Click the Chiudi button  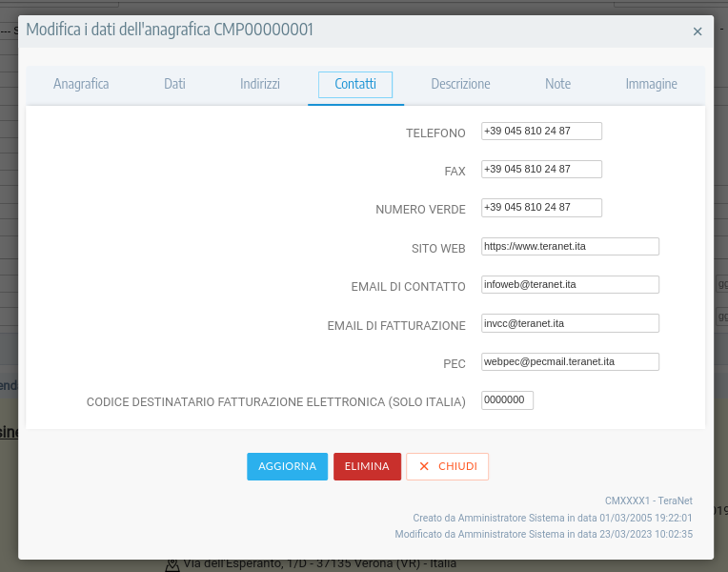coord(448,466)
